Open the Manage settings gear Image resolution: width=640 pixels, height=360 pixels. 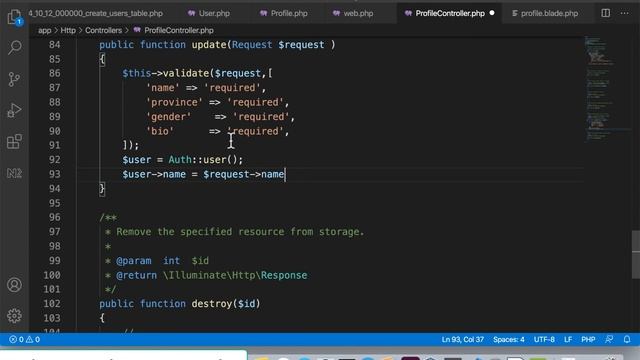[14, 316]
